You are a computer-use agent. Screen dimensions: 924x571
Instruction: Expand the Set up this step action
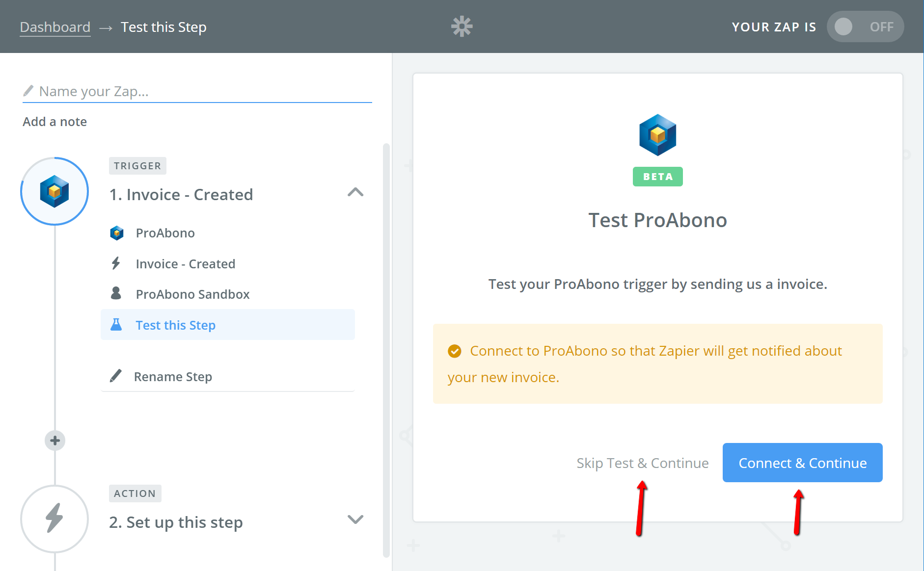point(355,519)
